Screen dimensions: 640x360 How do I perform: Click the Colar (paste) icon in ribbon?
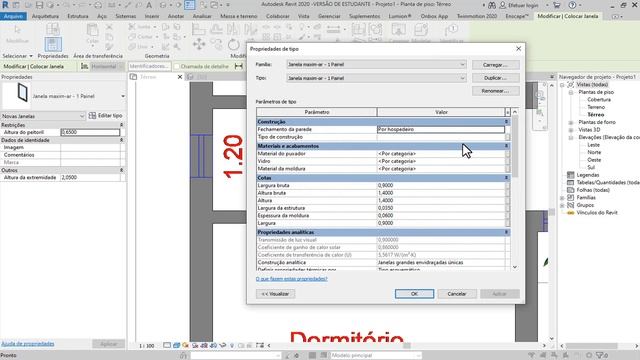(x=93, y=31)
